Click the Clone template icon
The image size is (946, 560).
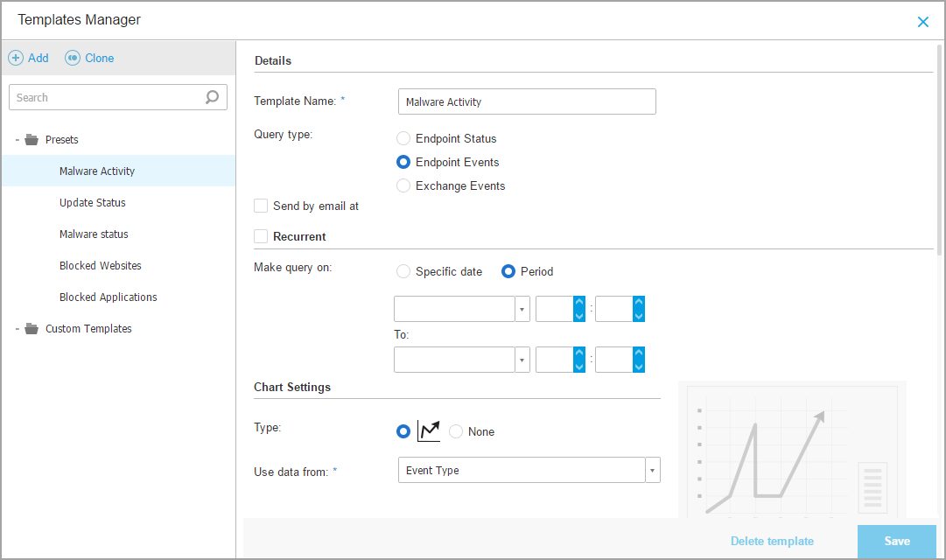(73, 58)
